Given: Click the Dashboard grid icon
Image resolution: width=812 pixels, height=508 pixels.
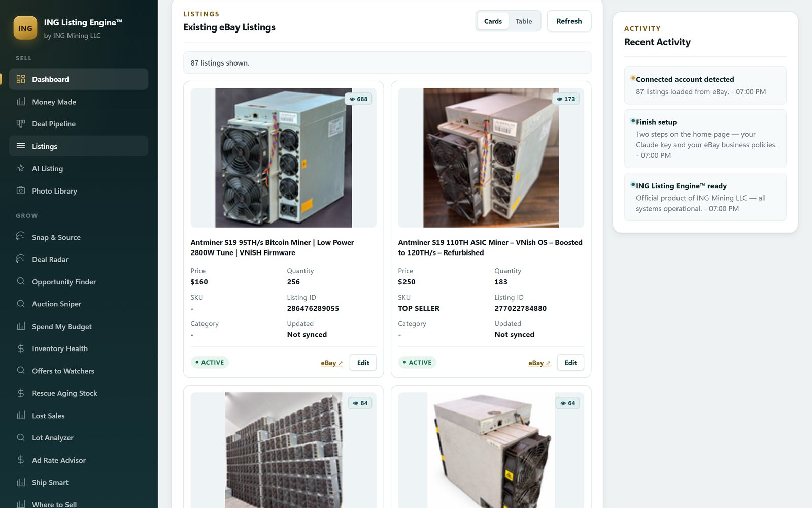Looking at the screenshot, I should point(21,79).
